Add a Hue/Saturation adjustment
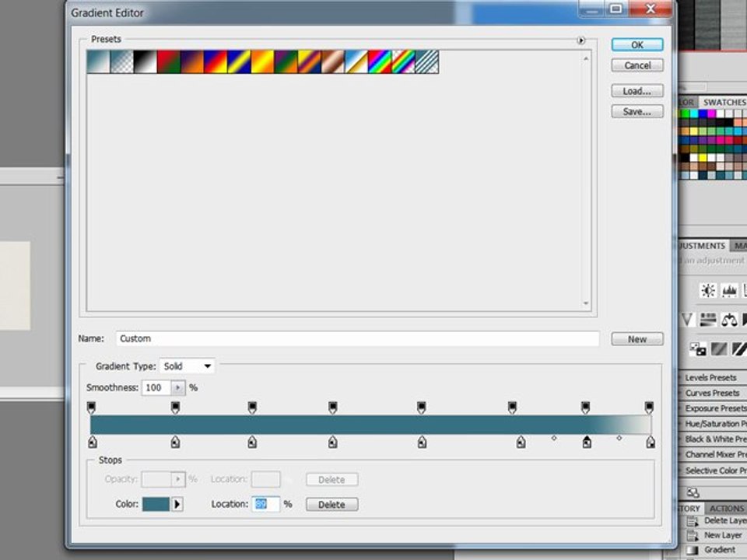This screenshot has height=560, width=747. coord(708,320)
